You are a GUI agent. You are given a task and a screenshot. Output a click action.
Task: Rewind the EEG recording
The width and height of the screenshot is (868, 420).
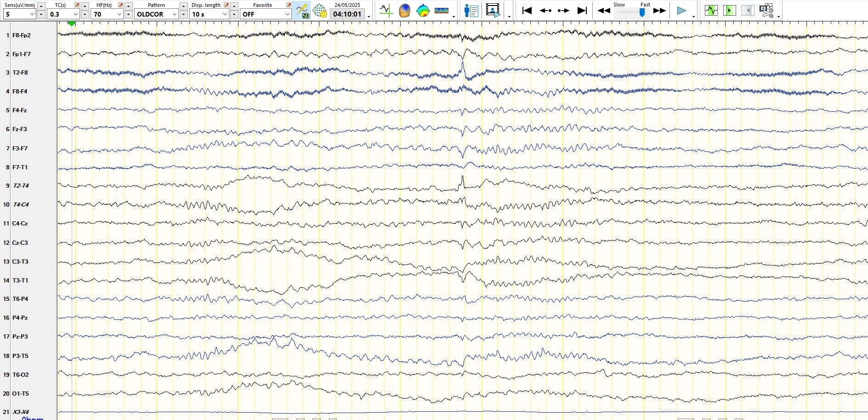[x=604, y=11]
